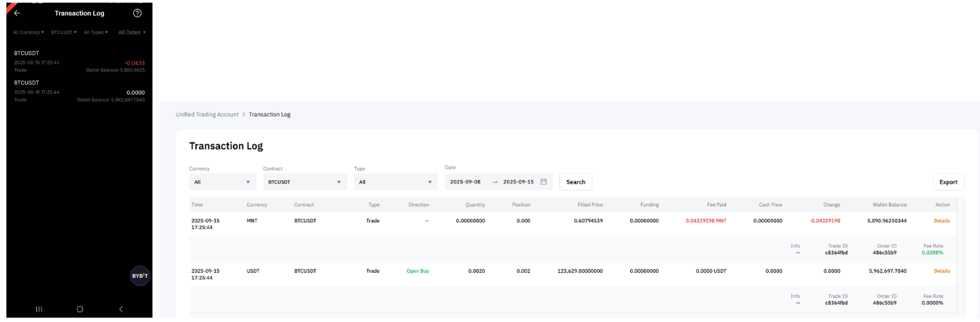The width and height of the screenshot is (980, 322).
Task: Open the All Dates filter on mobile
Action: pyautogui.click(x=132, y=32)
